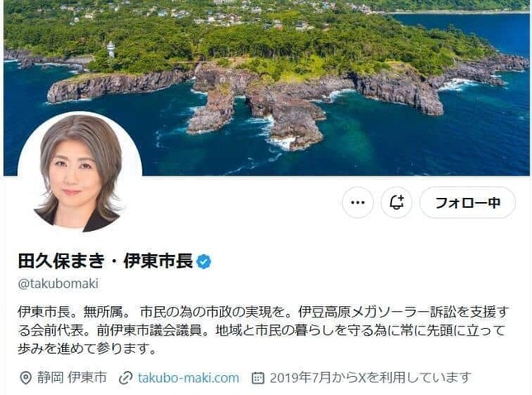Click the bio line mentioning 前伊東市議会議員
This screenshot has height=395, width=532.
click(x=261, y=331)
